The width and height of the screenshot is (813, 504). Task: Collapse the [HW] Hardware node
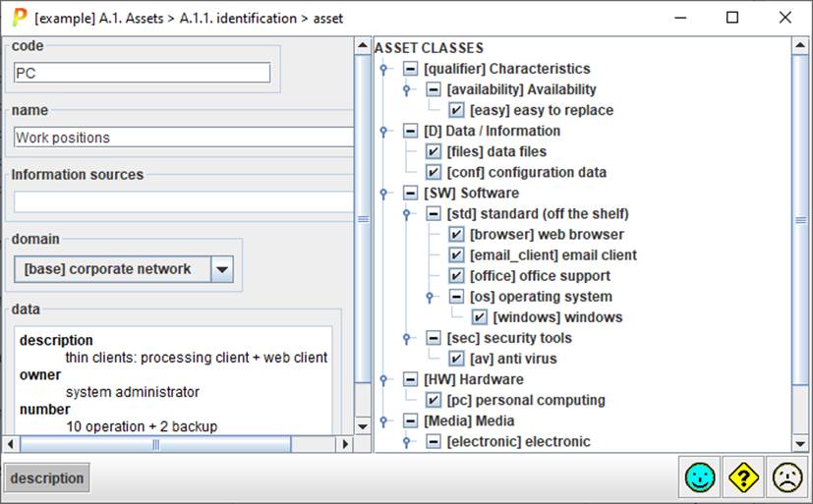point(410,379)
